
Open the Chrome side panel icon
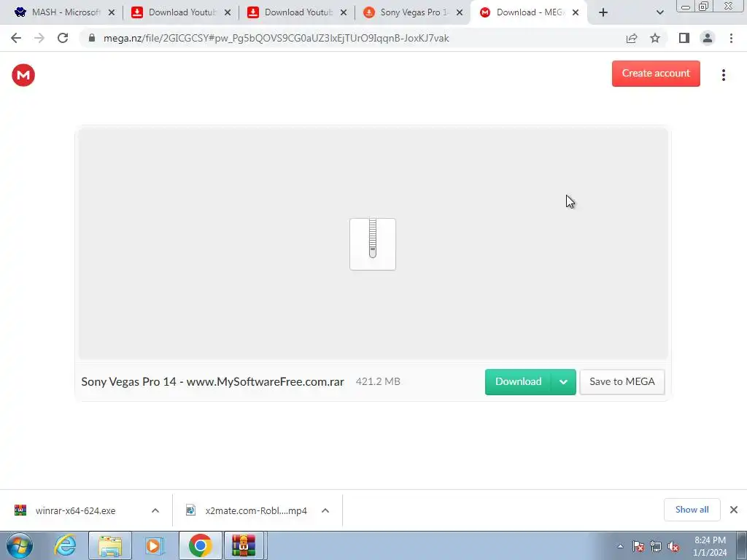pyautogui.click(x=684, y=38)
